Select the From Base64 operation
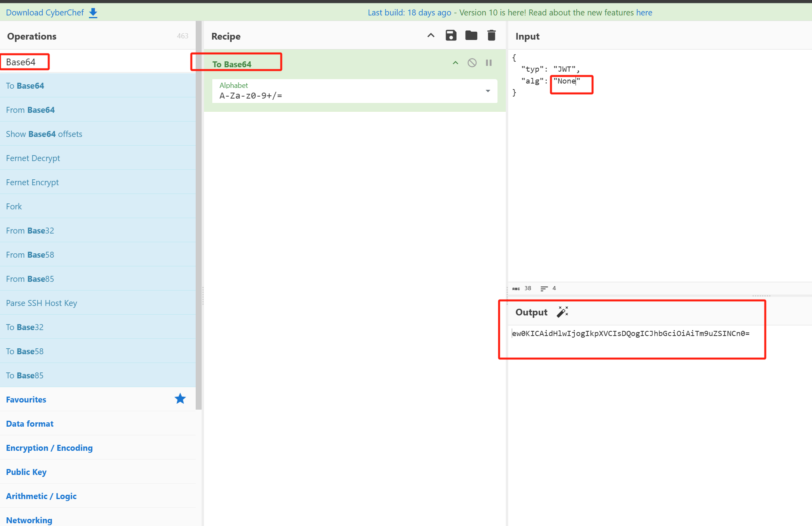 30,110
